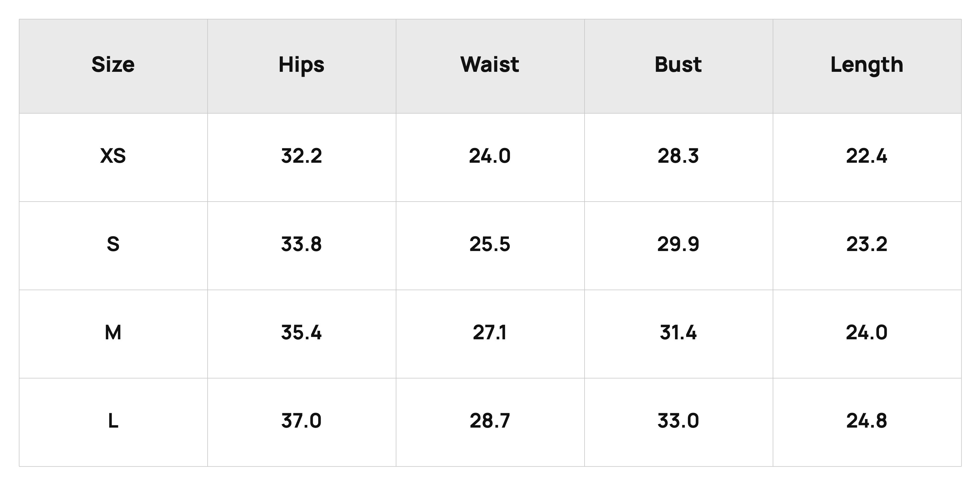Click M length value 24.0

pos(867,333)
